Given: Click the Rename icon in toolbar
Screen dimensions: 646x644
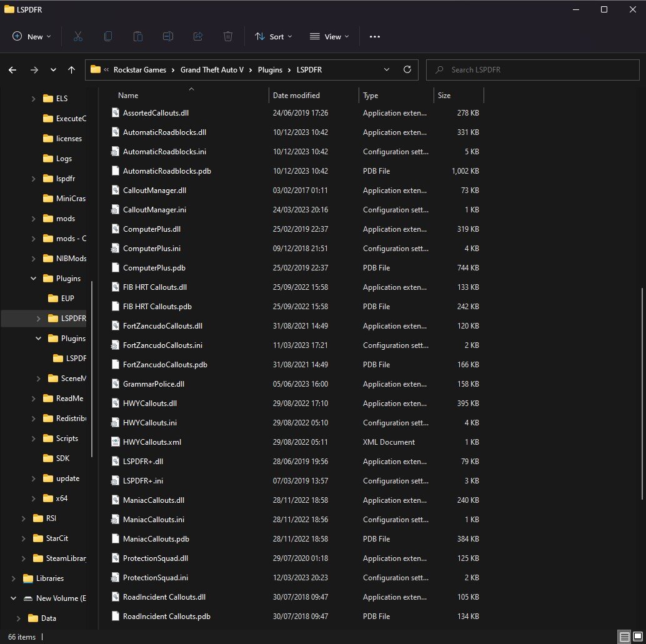Looking at the screenshot, I should [168, 37].
